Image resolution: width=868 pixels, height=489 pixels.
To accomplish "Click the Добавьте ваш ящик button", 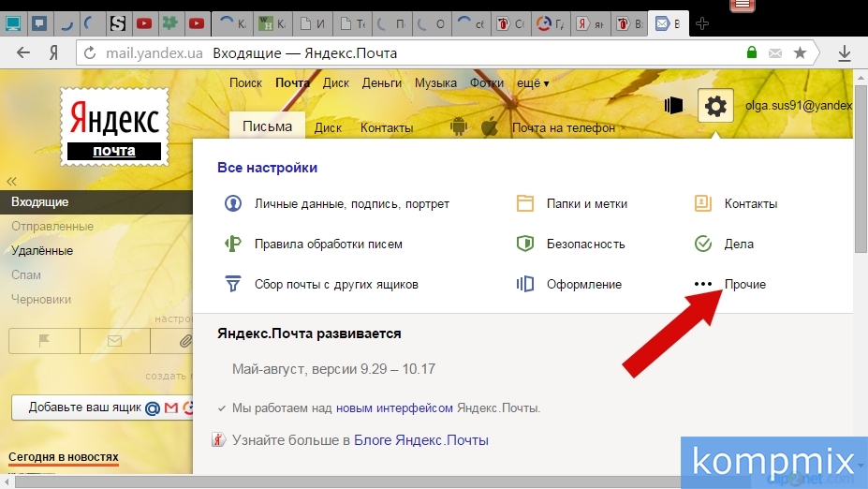I will pos(84,407).
